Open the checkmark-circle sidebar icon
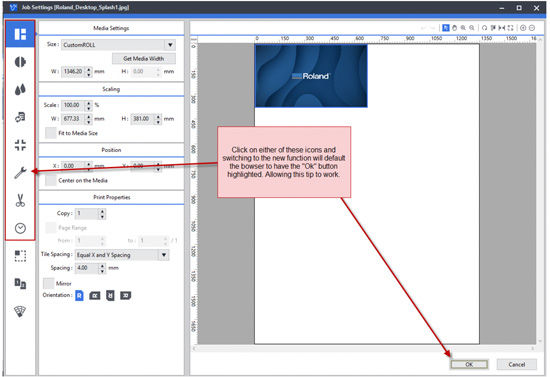550x377 pixels. click(20, 228)
